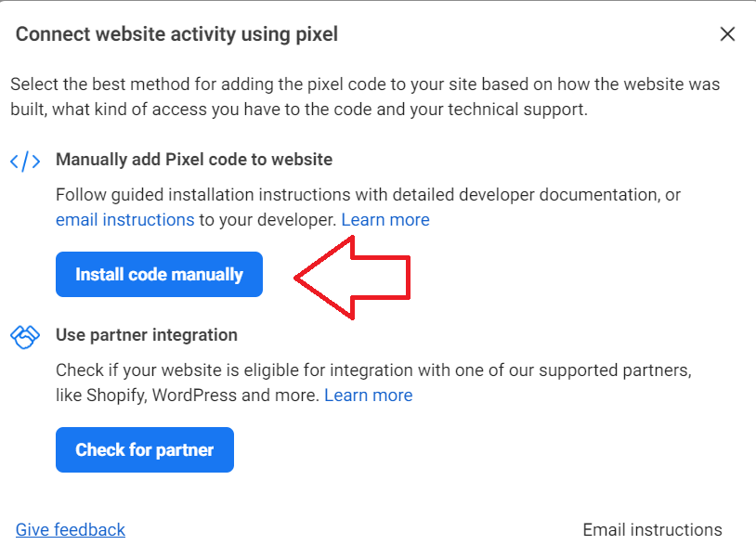Open Learn more link after WordPress text

[x=369, y=396]
